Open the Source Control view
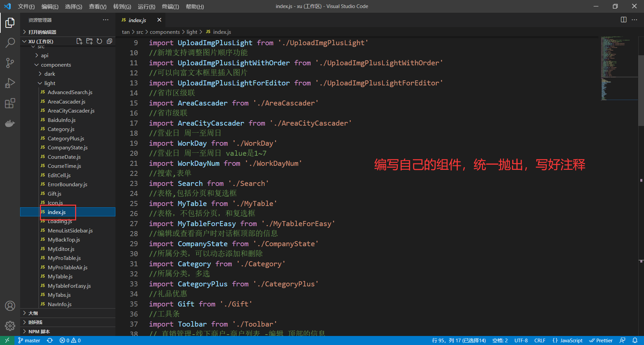This screenshot has height=345, width=644. (10, 63)
